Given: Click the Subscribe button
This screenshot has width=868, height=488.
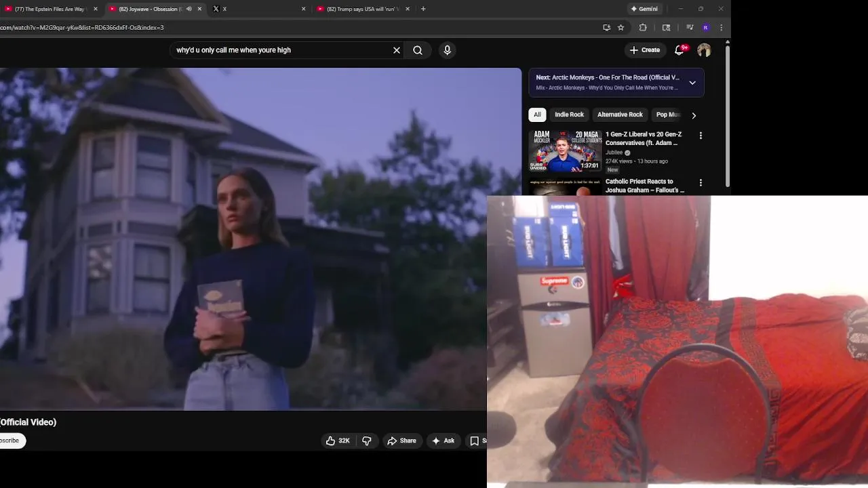Looking at the screenshot, I should [x=12, y=441].
